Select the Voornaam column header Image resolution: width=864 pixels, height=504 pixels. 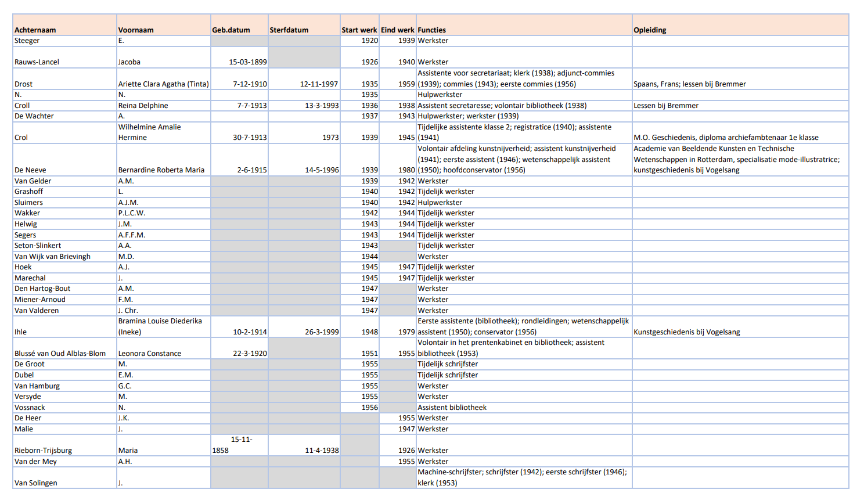pos(136,30)
